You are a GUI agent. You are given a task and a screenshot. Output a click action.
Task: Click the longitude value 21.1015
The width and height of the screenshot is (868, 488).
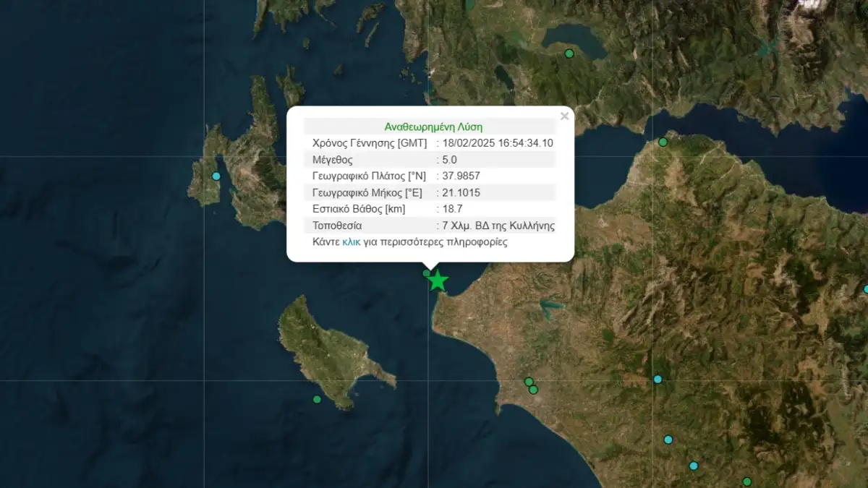[462, 193]
